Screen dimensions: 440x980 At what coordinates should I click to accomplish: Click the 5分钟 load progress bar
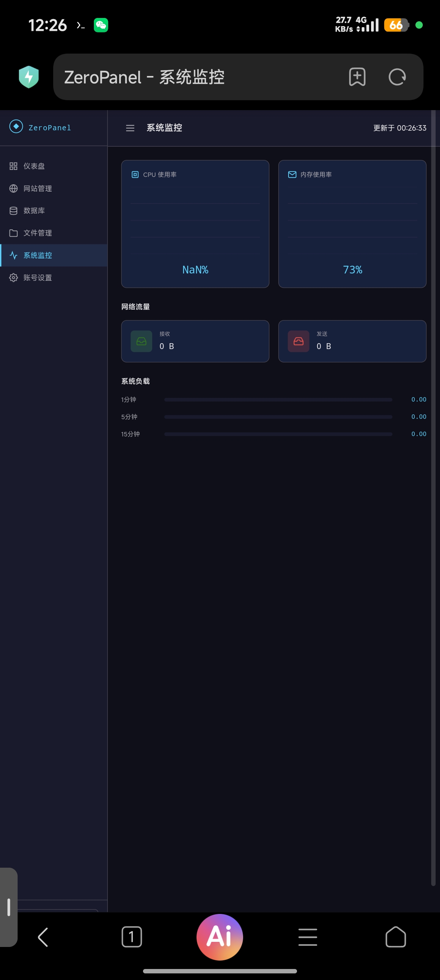[278, 417]
